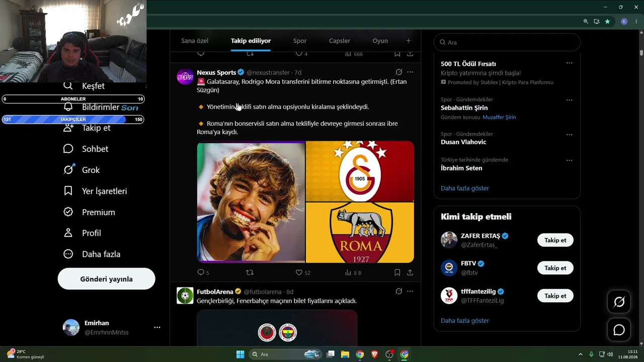Image resolution: width=644 pixels, height=362 pixels.
Task: Share the Nexus Sports Rodrigo Mora post
Action: click(x=410, y=273)
